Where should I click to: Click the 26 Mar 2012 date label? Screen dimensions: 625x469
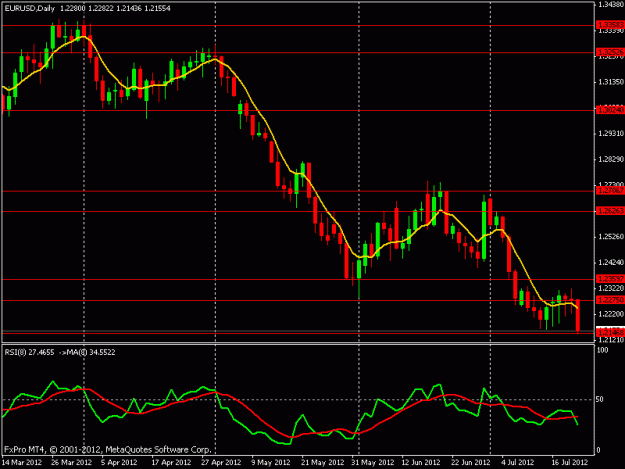[71, 463]
